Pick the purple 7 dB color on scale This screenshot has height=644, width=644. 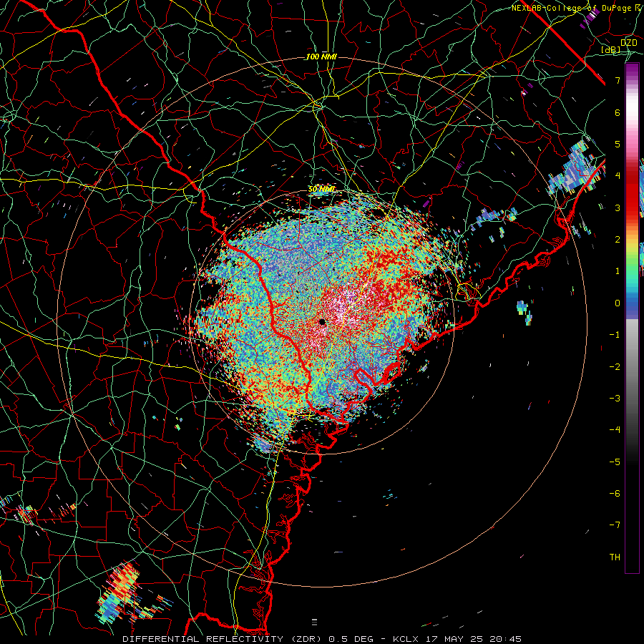point(632,78)
